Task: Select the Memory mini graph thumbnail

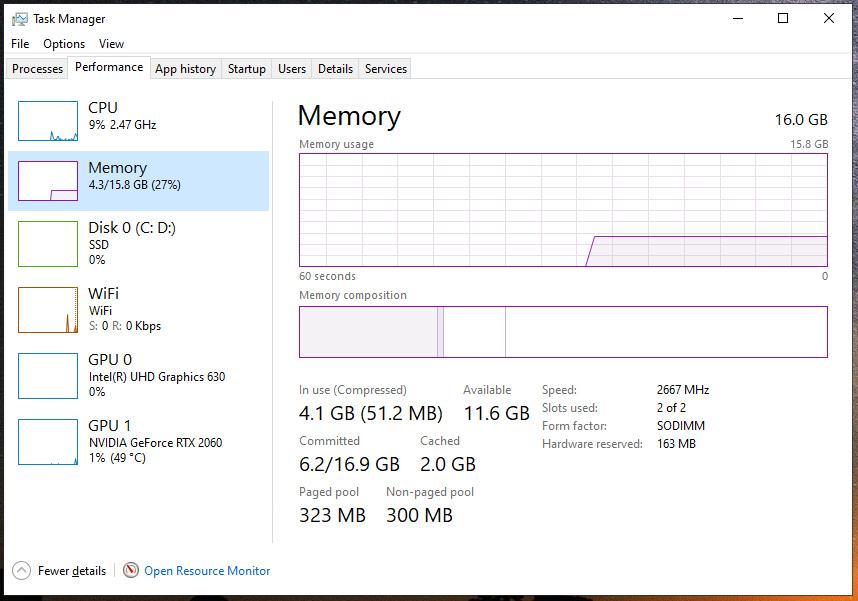Action: point(48,181)
